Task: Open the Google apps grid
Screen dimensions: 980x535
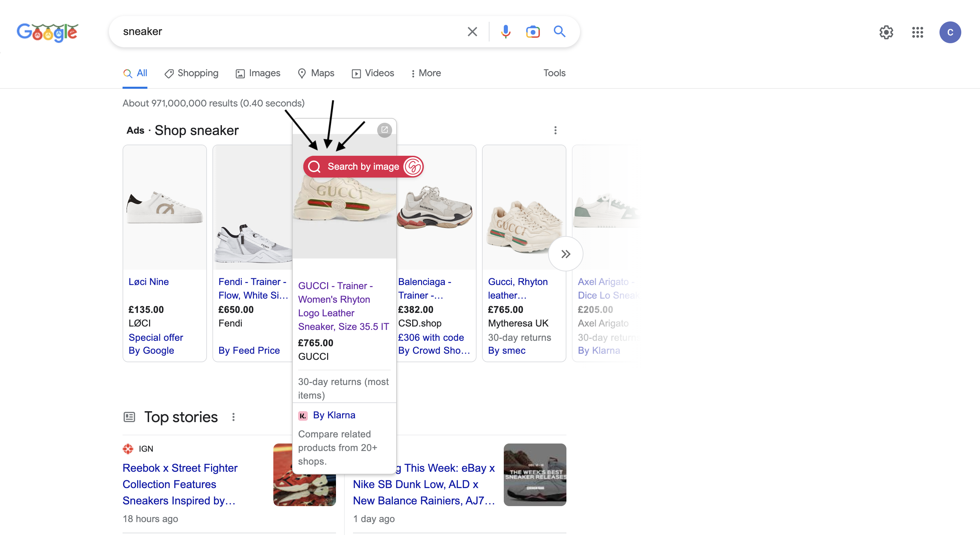Action: click(917, 32)
